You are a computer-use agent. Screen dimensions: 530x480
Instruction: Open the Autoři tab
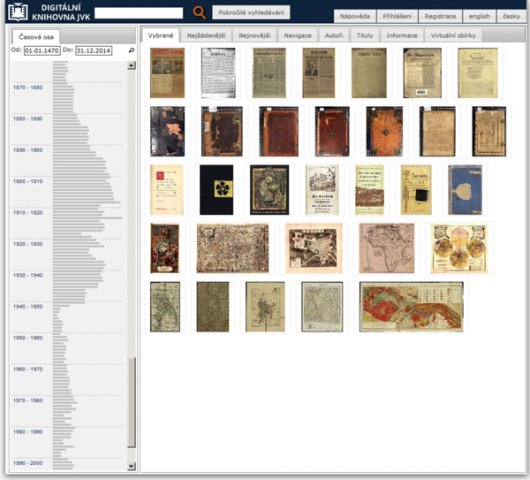(x=334, y=35)
